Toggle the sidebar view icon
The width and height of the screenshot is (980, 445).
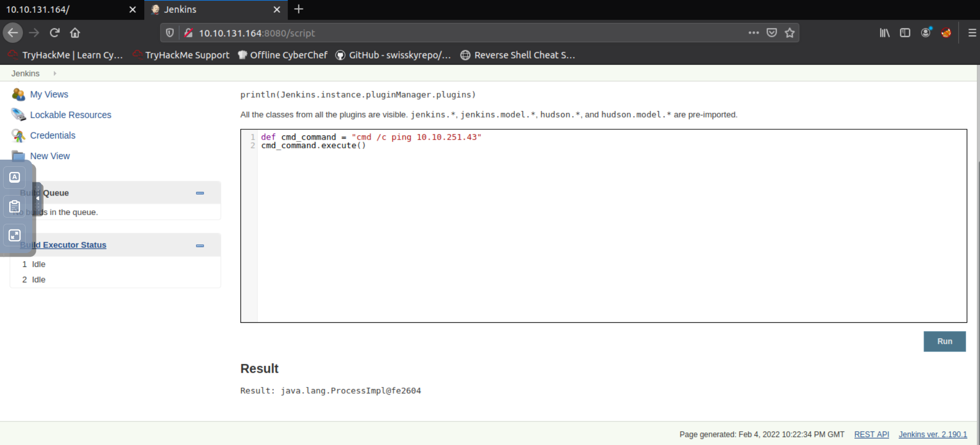(x=905, y=33)
